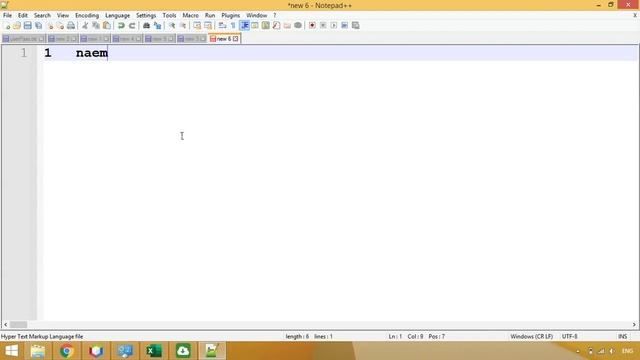Create a new document with the New icon

coord(7,25)
